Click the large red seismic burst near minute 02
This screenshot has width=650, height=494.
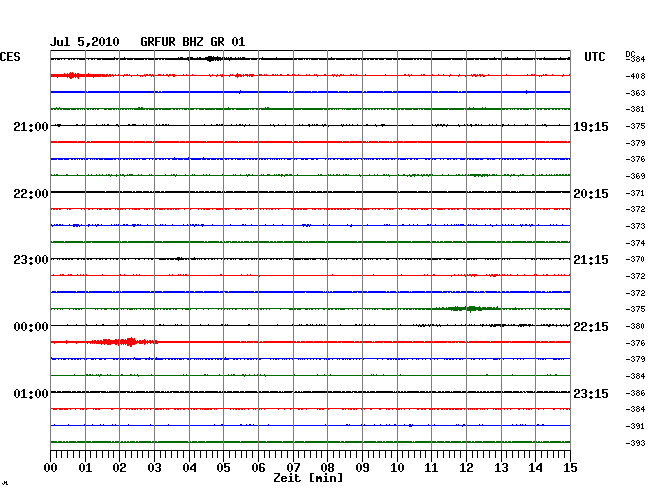(x=122, y=342)
